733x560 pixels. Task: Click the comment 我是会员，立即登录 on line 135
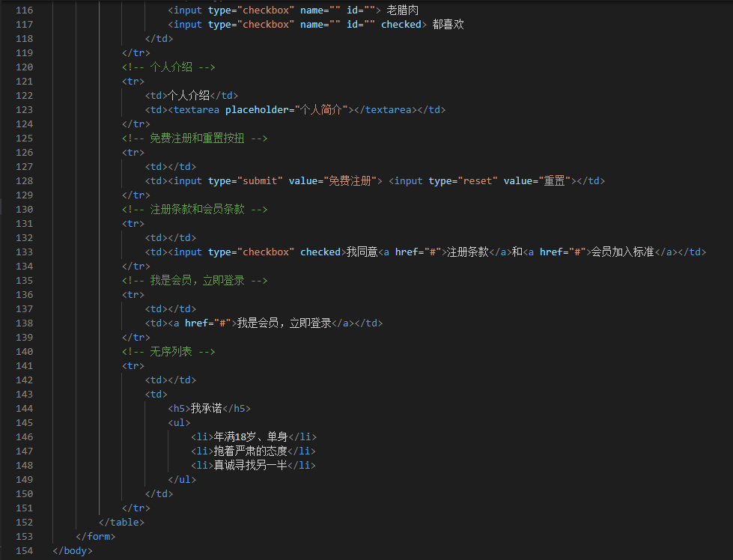(x=197, y=281)
